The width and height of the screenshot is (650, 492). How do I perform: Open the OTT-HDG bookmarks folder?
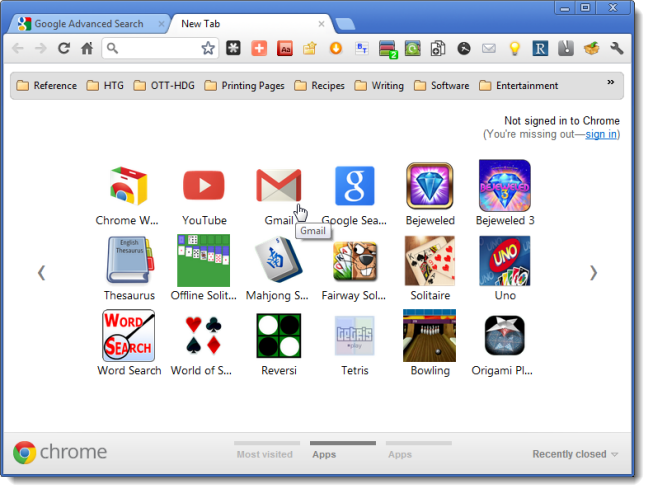[x=164, y=85]
